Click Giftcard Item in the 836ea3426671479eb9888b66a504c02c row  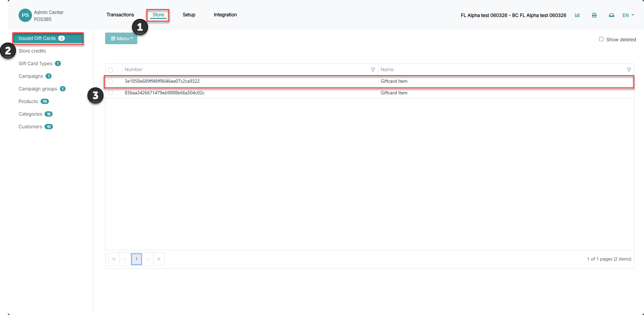394,93
